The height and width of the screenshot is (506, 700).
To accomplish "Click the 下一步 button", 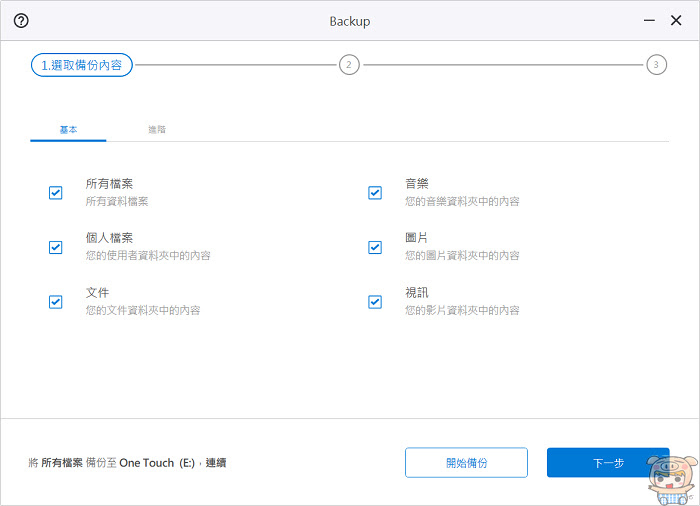I will (608, 463).
